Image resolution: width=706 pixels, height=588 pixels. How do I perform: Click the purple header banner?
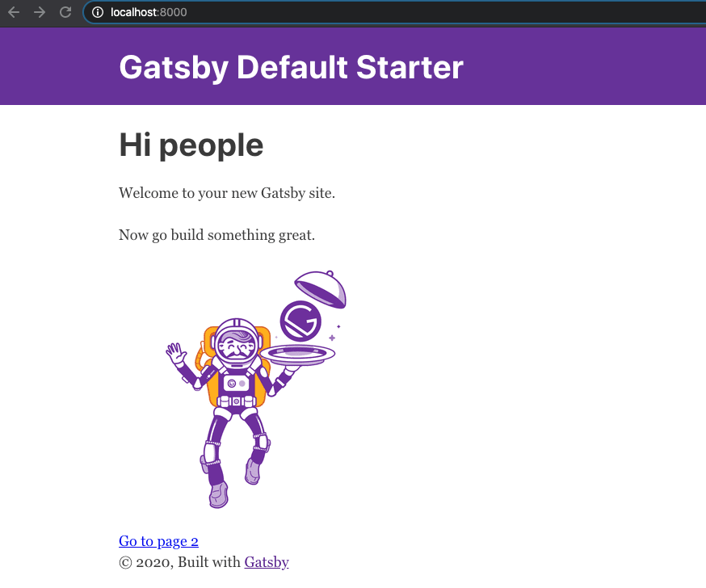click(x=565, y=66)
